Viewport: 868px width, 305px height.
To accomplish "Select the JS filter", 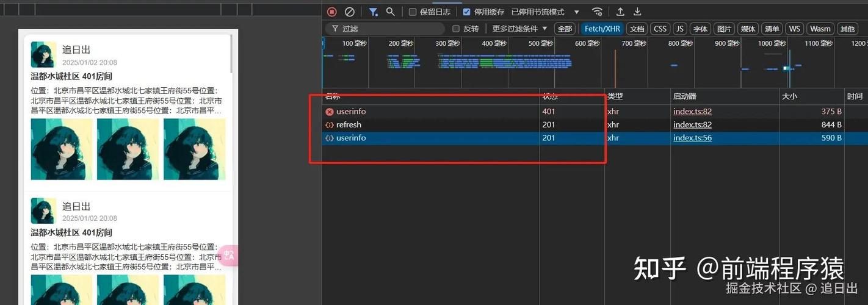I will (680, 29).
